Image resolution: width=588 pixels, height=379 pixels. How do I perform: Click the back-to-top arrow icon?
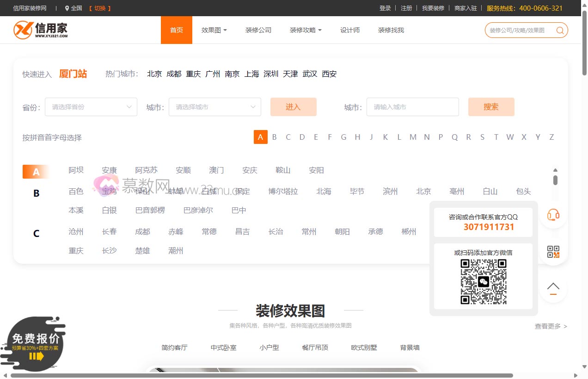click(x=553, y=287)
